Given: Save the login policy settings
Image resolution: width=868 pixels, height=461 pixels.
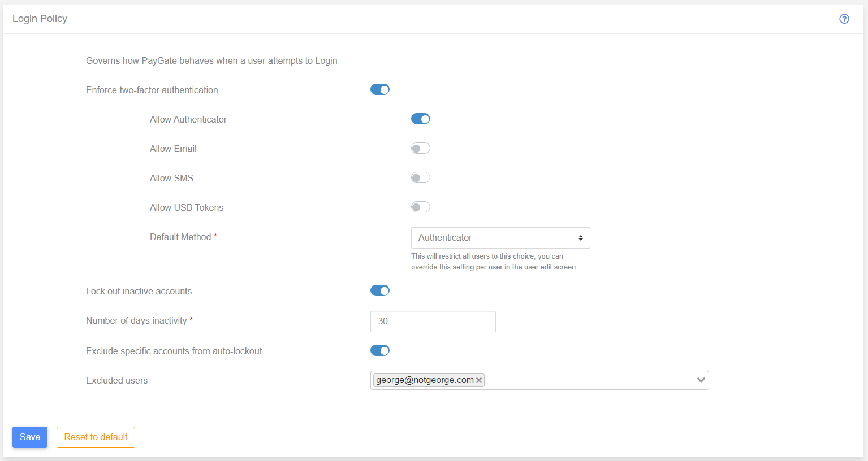Looking at the screenshot, I should (x=30, y=437).
